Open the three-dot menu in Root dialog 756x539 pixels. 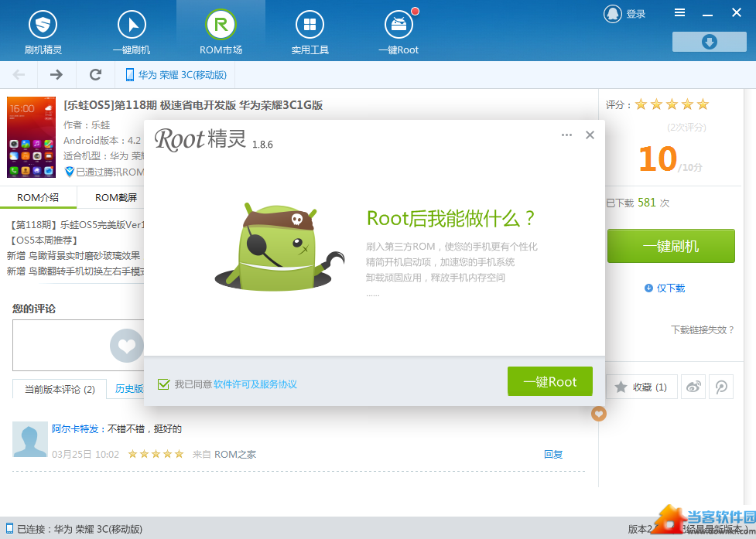(566, 135)
